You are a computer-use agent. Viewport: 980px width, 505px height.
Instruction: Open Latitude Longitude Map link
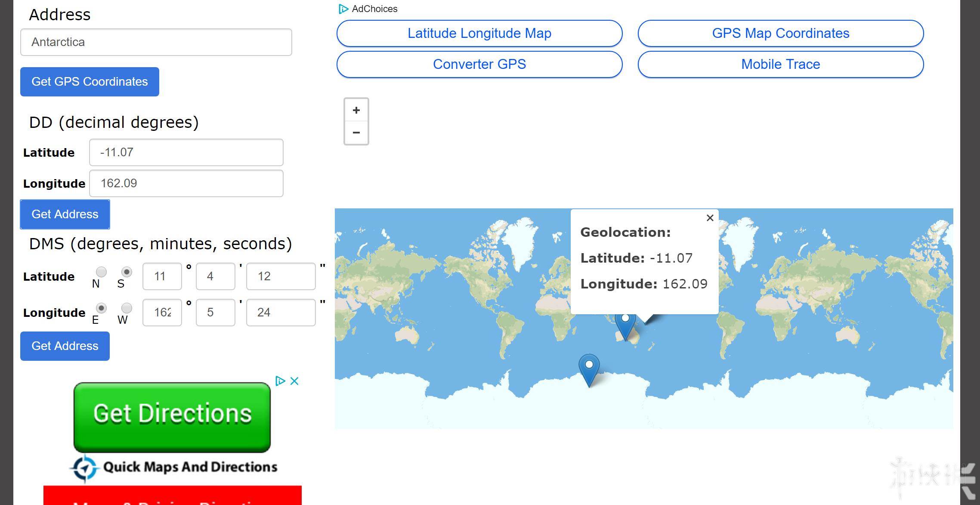pyautogui.click(x=479, y=33)
